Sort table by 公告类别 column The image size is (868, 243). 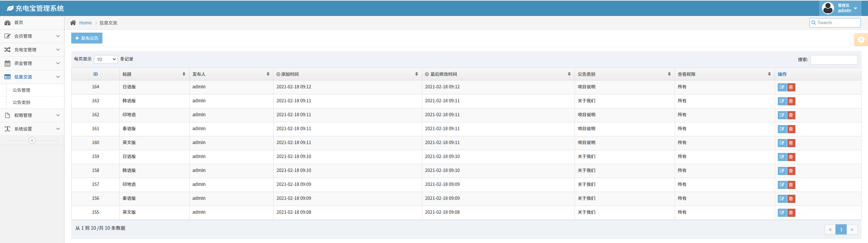tap(624, 74)
